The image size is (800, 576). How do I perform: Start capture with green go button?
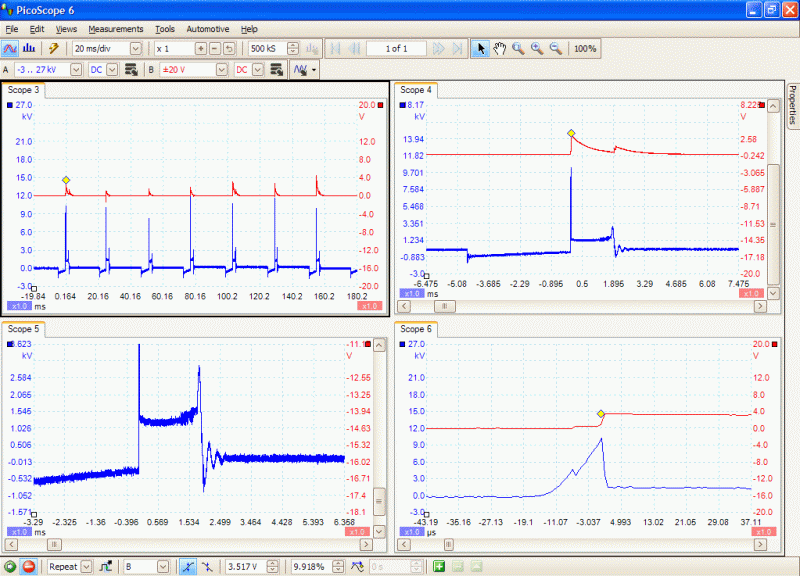10,566
